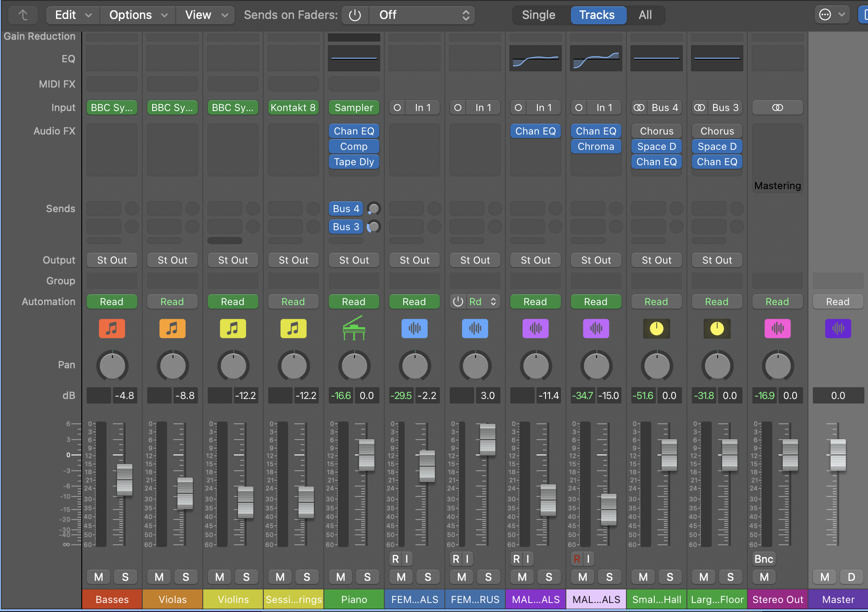The height and width of the screenshot is (612, 868).
Task: Click the Chroma plug-in slot
Action: point(596,146)
